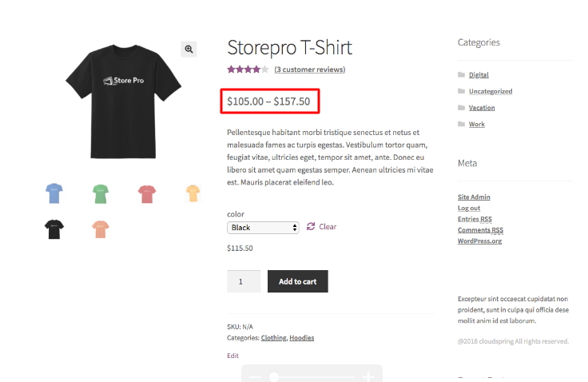This screenshot has width=588, height=382.
Task: Select the green t-shirt thumbnail
Action: coord(100,193)
